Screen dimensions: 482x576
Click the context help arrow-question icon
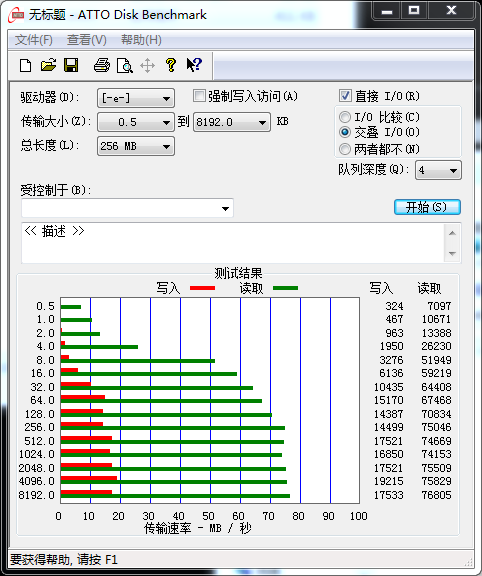(194, 65)
